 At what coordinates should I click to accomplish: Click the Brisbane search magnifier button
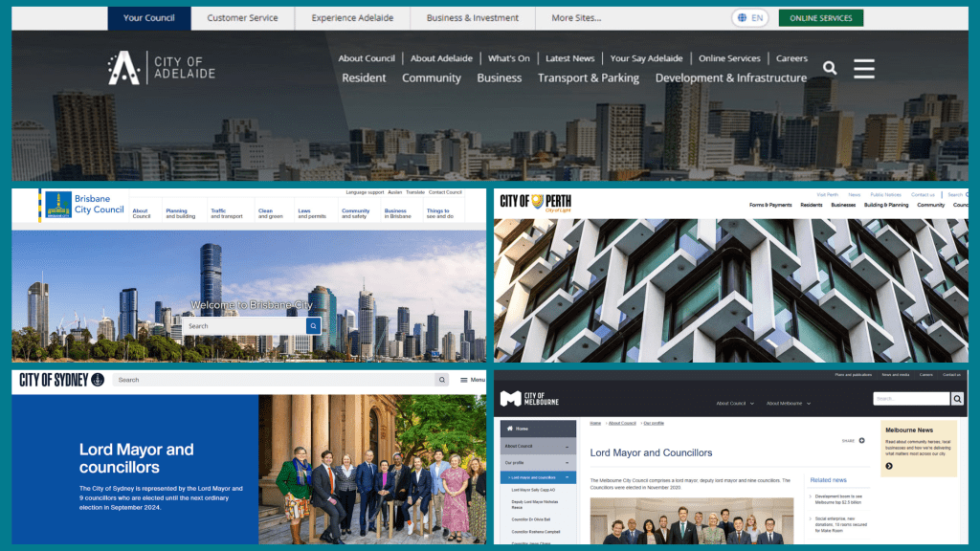point(313,326)
